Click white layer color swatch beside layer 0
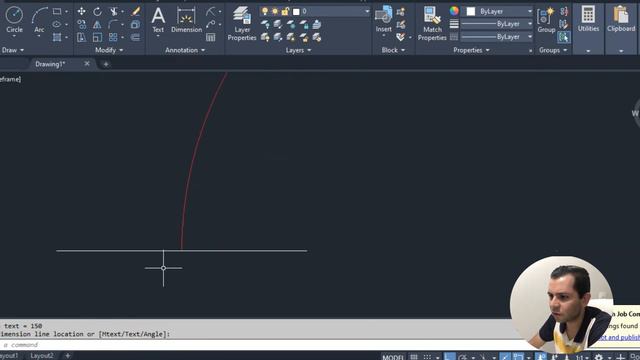Screen dimensions: 640x360 point(296,11)
